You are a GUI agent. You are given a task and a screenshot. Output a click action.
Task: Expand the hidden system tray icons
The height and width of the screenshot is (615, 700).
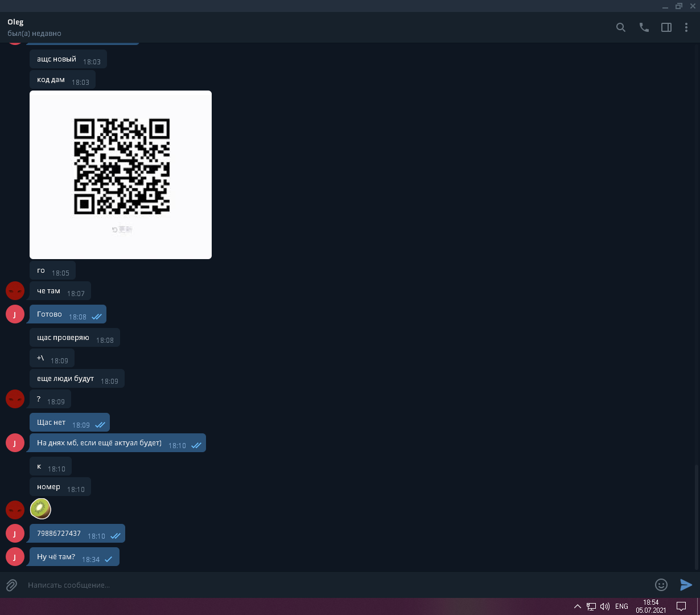click(577, 606)
